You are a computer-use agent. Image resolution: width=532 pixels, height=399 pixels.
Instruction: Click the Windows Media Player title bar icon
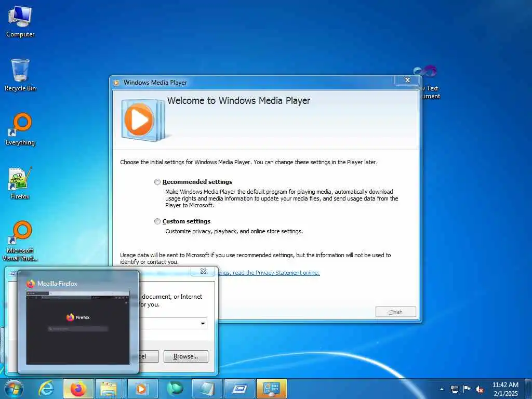tap(117, 83)
